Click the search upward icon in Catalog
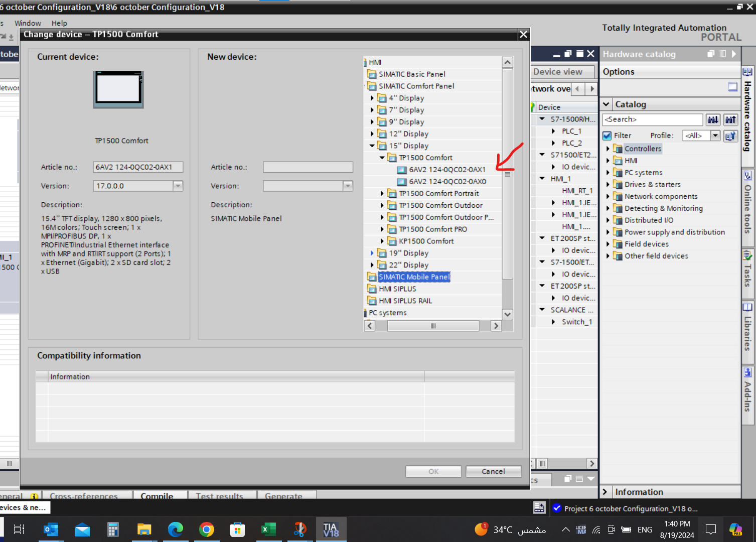 [730, 119]
